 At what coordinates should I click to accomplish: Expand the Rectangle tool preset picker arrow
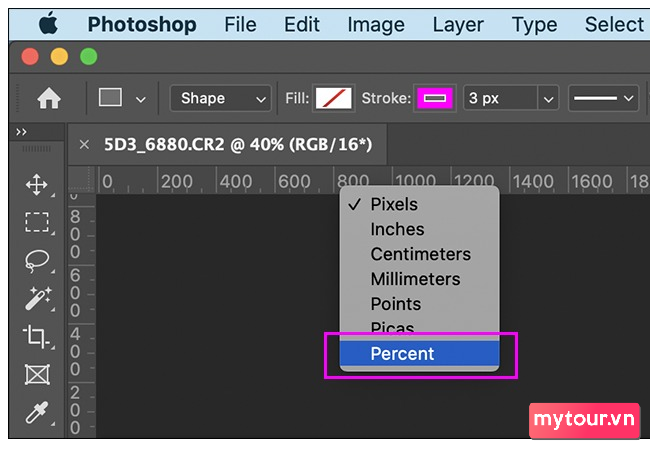tap(140, 99)
